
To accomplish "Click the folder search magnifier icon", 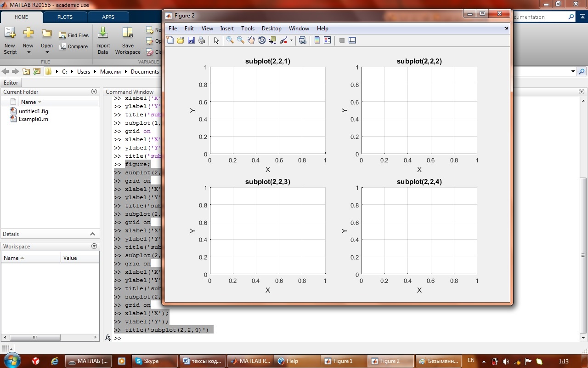I will point(582,71).
